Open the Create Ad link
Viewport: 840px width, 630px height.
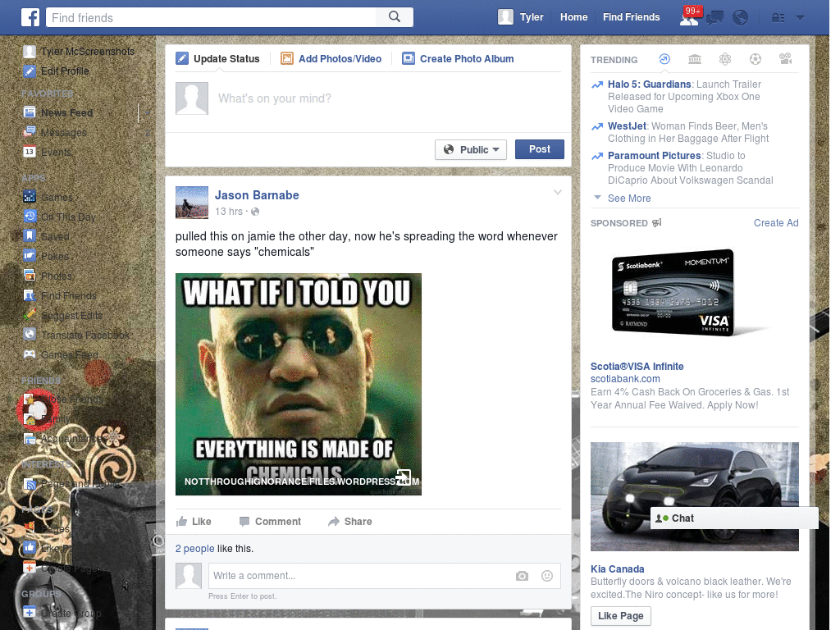tap(776, 223)
